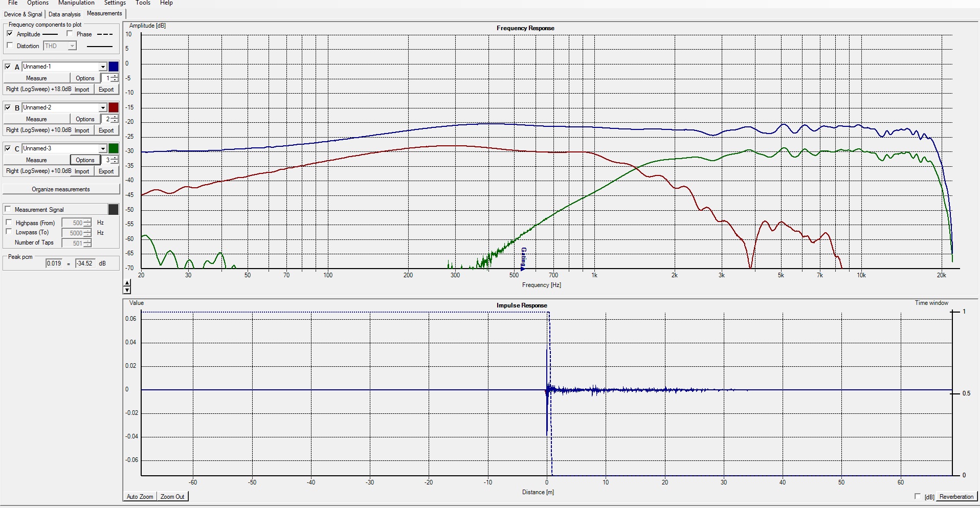980x508 pixels.
Task: Enable the [dB] checkbox
Action: click(918, 497)
